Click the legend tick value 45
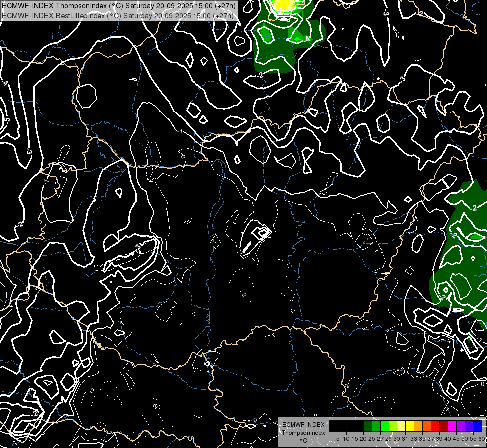487x448 pixels. [x=456, y=439]
